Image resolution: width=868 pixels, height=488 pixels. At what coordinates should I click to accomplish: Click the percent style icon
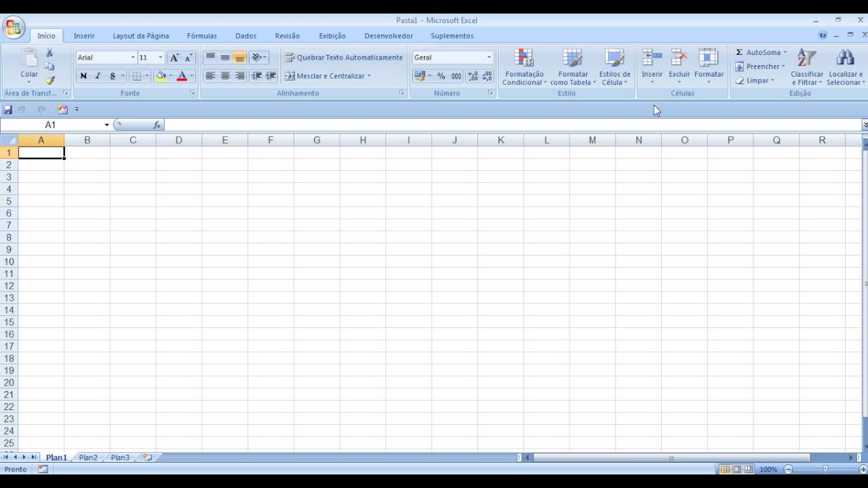pos(441,76)
